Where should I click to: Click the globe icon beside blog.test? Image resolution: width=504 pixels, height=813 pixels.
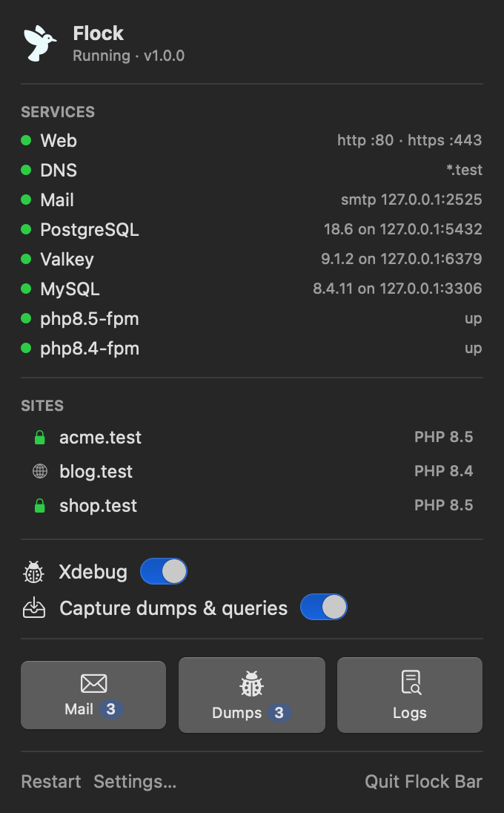40,471
